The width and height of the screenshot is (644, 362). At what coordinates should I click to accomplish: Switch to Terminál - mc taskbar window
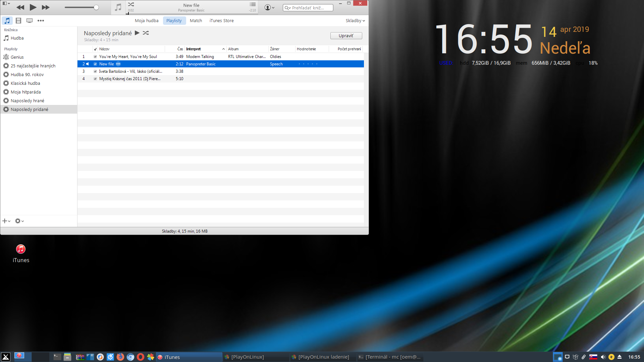389,357
